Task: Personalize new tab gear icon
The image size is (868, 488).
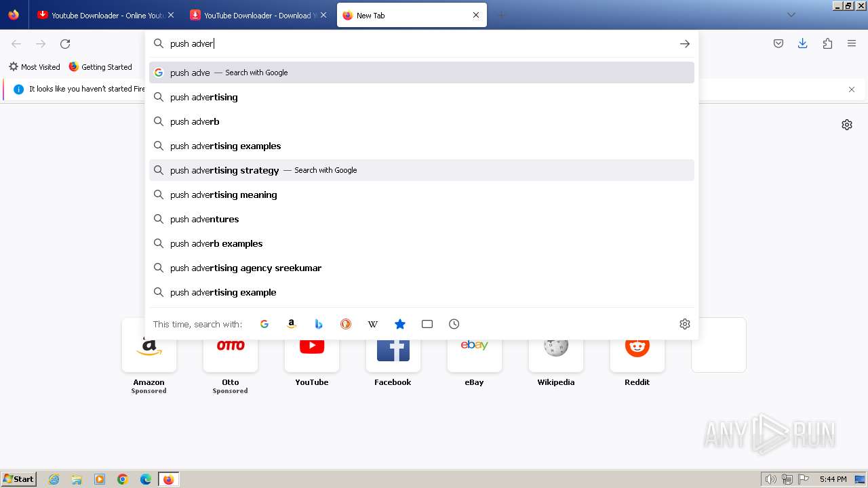Action: [x=847, y=125]
